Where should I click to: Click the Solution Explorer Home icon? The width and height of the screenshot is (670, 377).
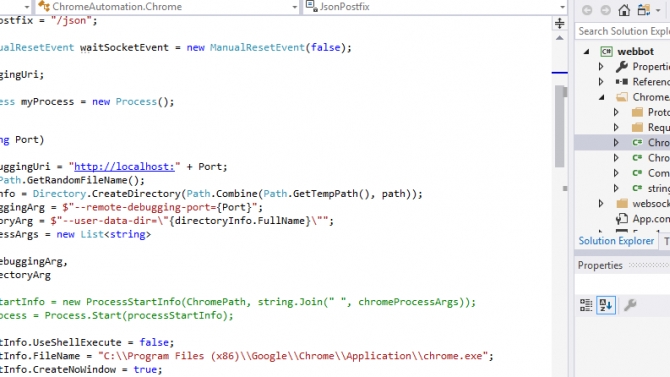624,9
